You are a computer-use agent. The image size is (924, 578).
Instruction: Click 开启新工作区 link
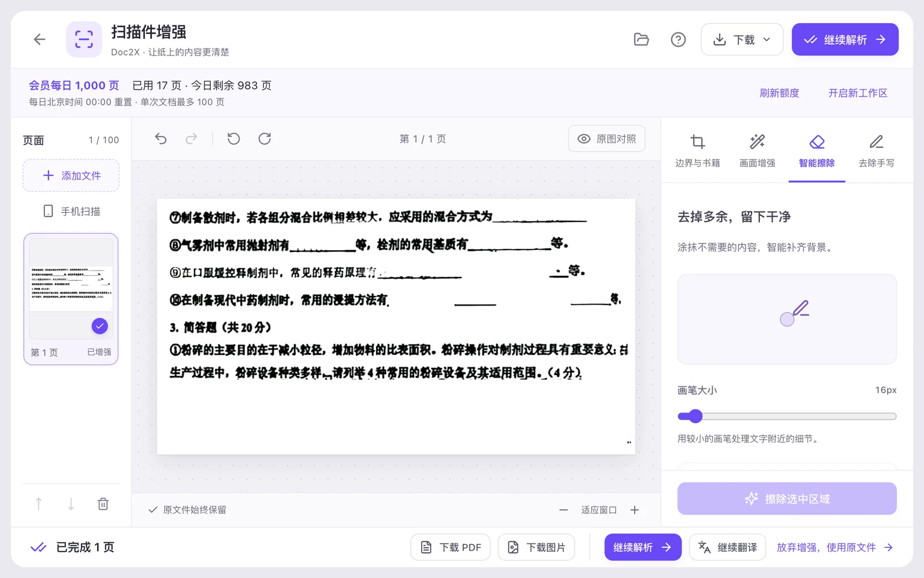coord(858,93)
